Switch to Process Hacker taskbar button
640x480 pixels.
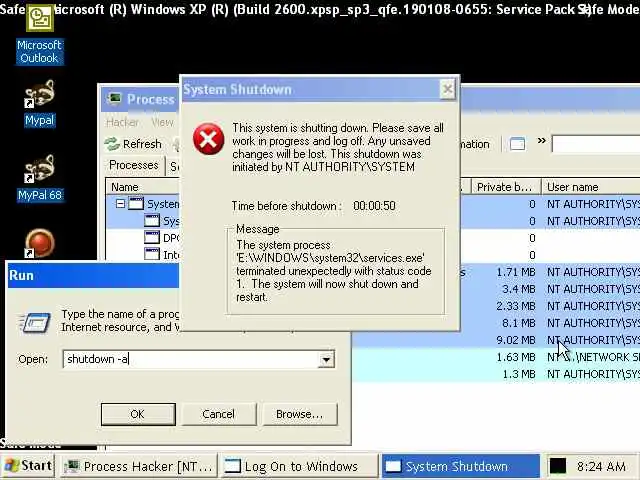(139, 466)
